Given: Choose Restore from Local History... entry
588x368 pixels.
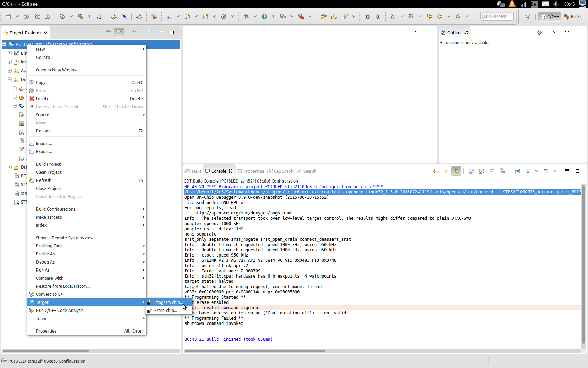Looking at the screenshot, I should click(86, 286).
